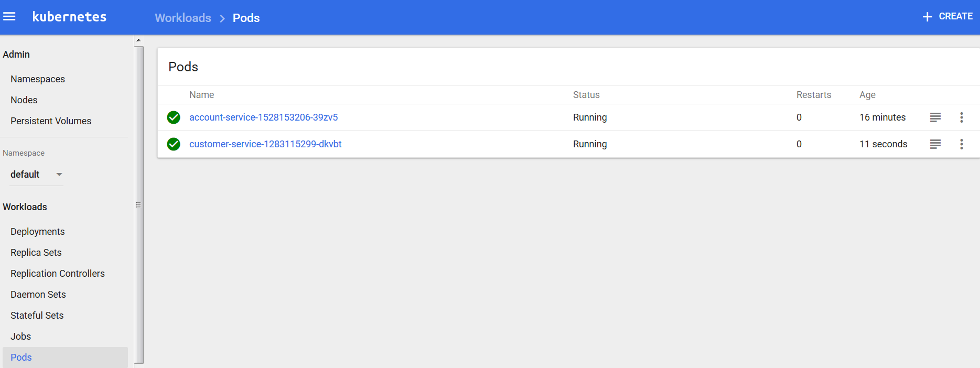The image size is (980, 368).
Task: Click the CREATE button
Action: coord(947,17)
